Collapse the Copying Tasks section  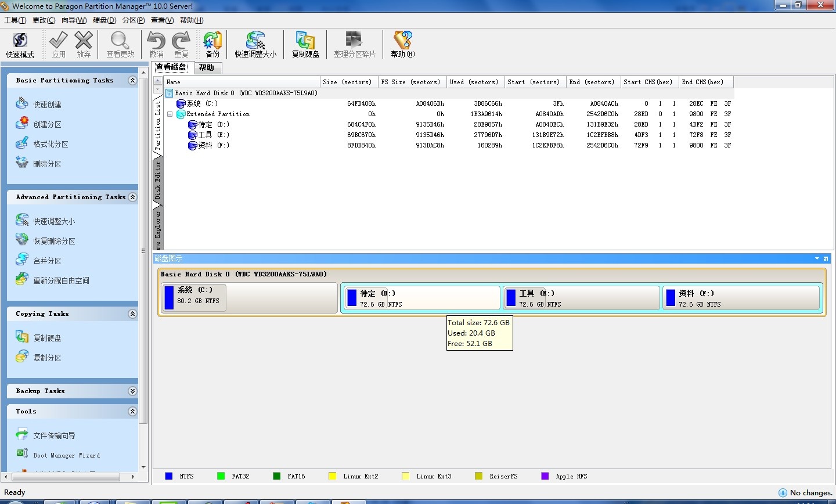pos(132,314)
